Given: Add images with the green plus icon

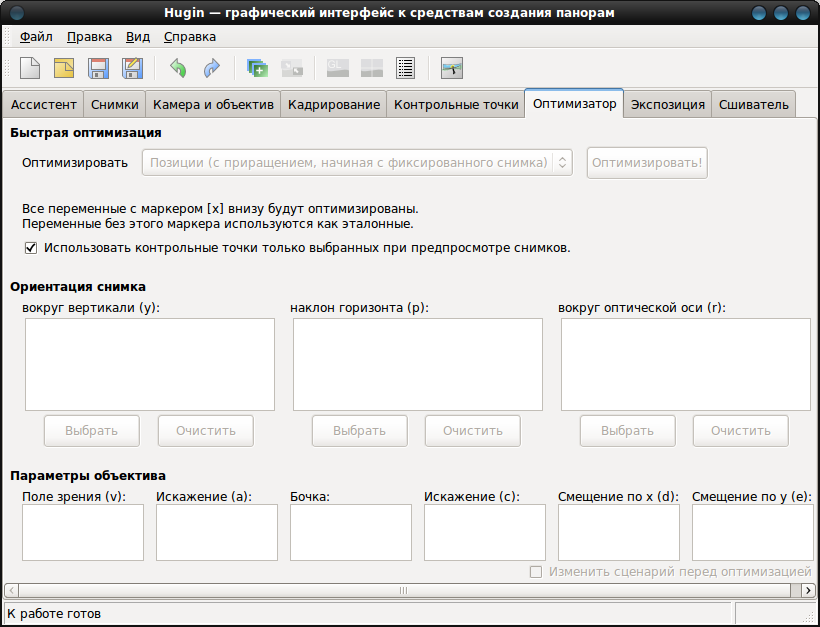Looking at the screenshot, I should click(257, 68).
